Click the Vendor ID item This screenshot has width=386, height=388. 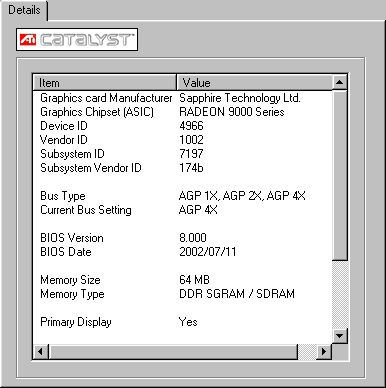point(64,140)
